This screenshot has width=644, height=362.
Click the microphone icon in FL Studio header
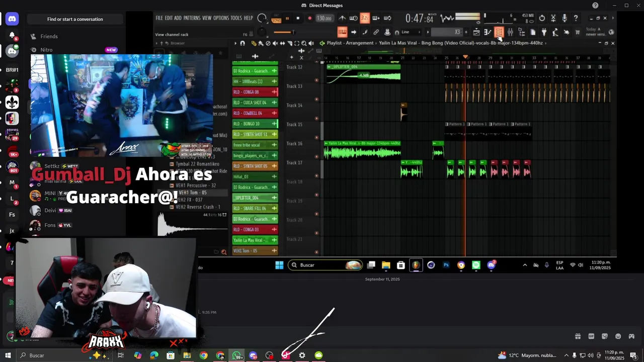[565, 18]
